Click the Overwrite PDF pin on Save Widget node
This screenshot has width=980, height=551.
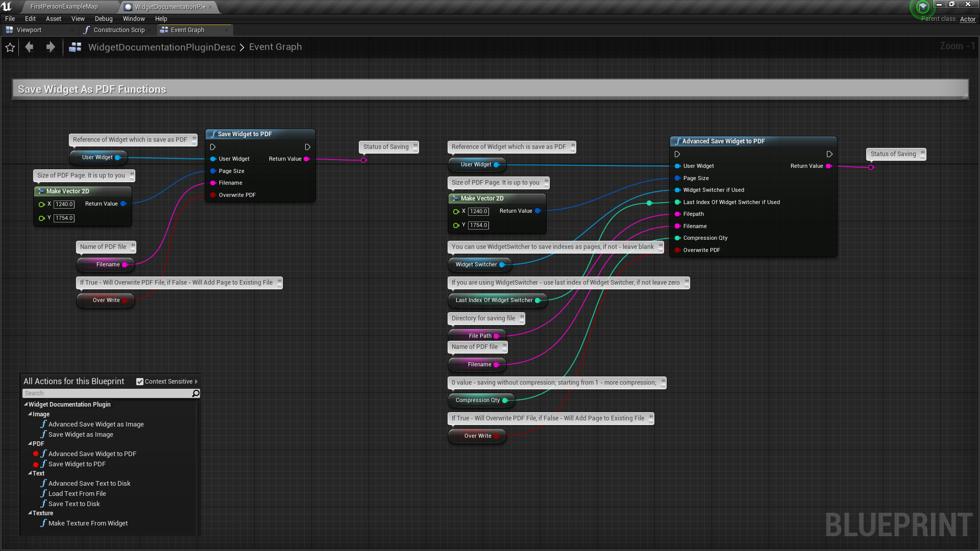tap(213, 195)
